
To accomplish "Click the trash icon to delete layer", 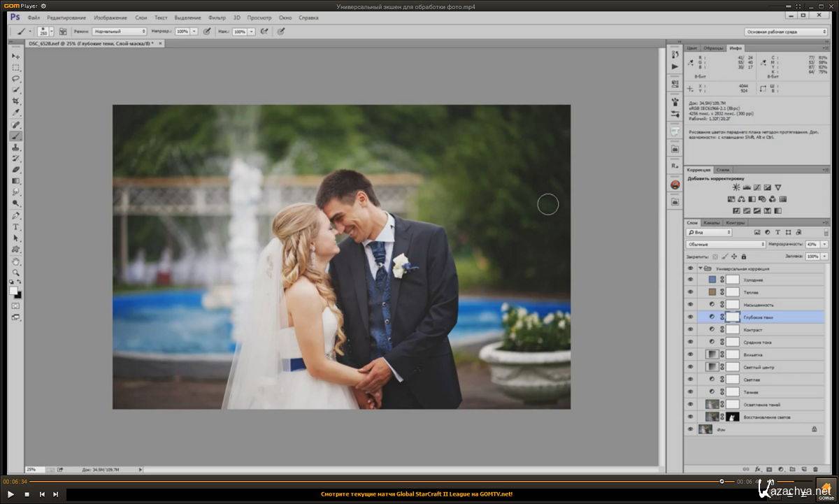I will (x=815, y=468).
